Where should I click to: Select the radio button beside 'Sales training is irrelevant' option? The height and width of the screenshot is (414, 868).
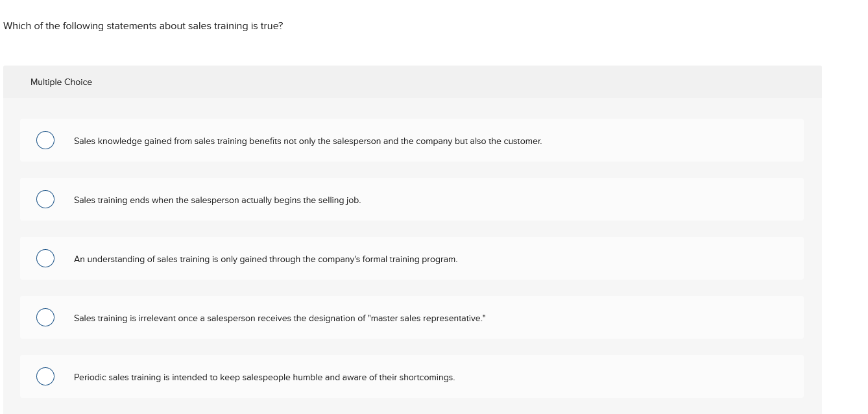click(x=45, y=317)
